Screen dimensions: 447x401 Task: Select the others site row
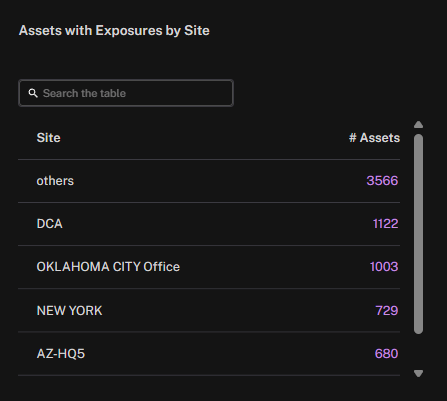coord(209,181)
